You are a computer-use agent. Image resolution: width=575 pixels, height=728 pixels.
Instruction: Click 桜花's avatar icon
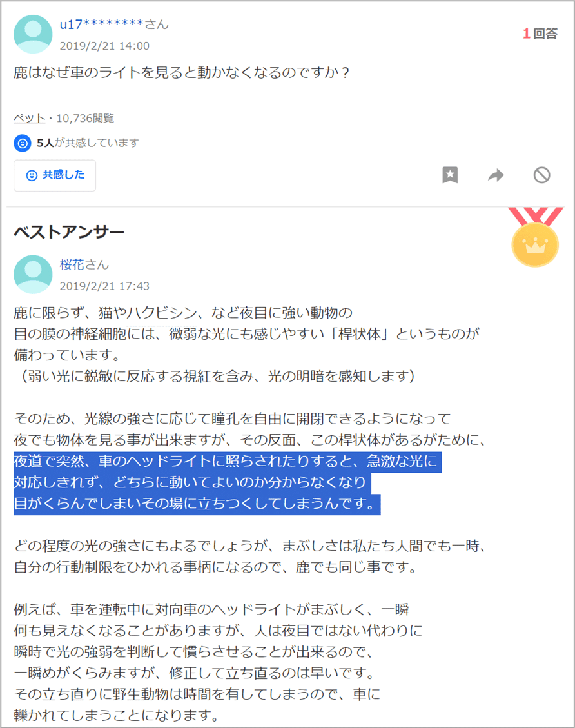[33, 275]
